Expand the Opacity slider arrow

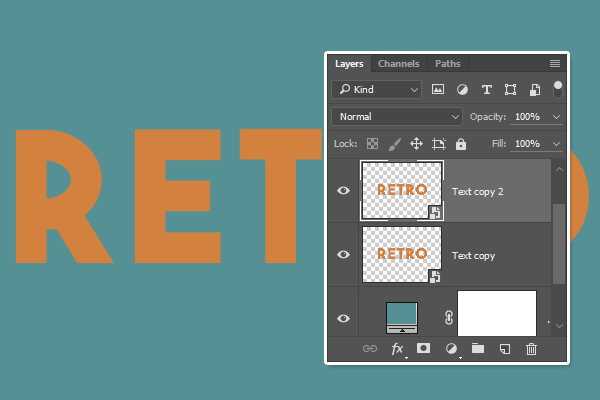click(556, 117)
